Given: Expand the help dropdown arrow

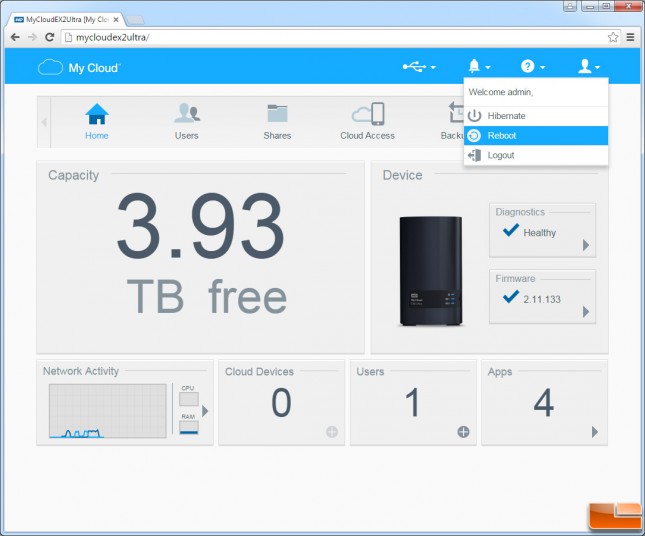Looking at the screenshot, I should (x=542, y=67).
